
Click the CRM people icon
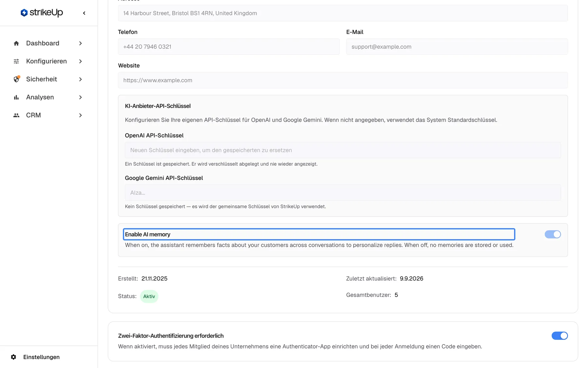coord(16,115)
